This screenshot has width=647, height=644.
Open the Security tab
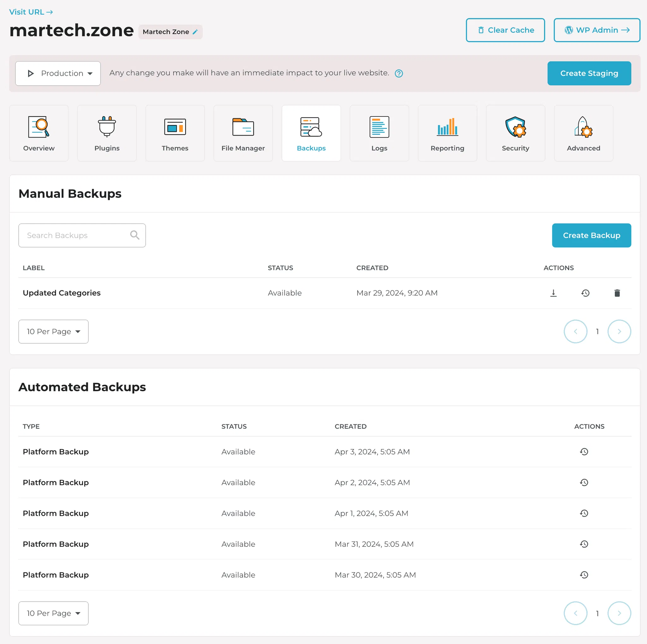pyautogui.click(x=515, y=133)
